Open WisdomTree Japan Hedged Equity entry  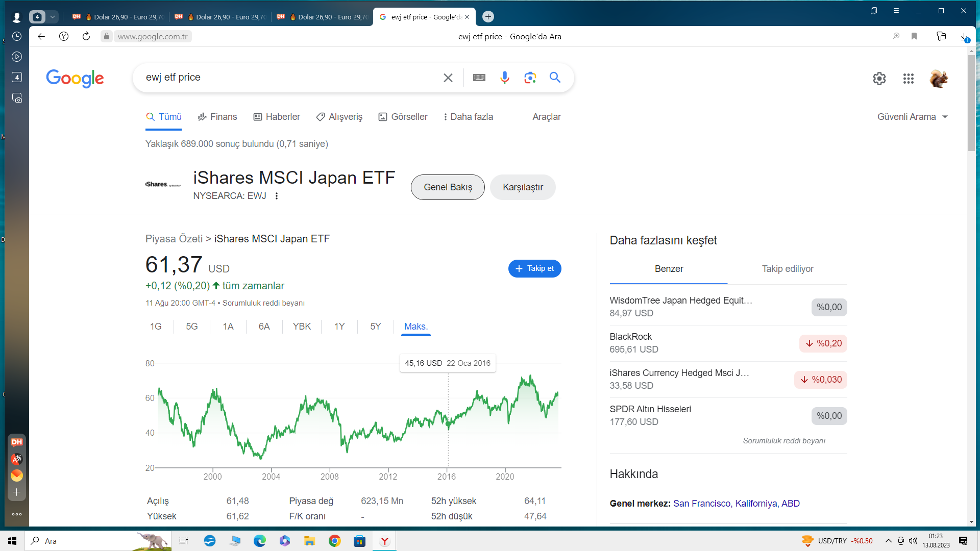pyautogui.click(x=728, y=307)
